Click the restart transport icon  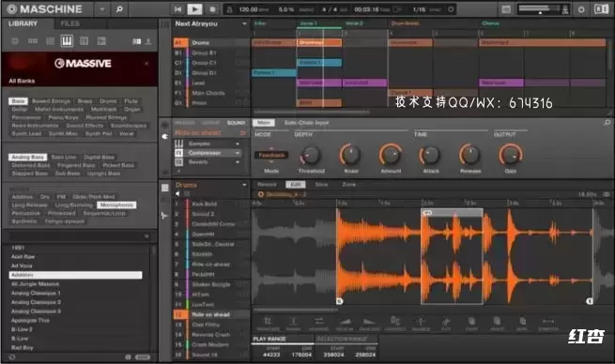click(177, 9)
